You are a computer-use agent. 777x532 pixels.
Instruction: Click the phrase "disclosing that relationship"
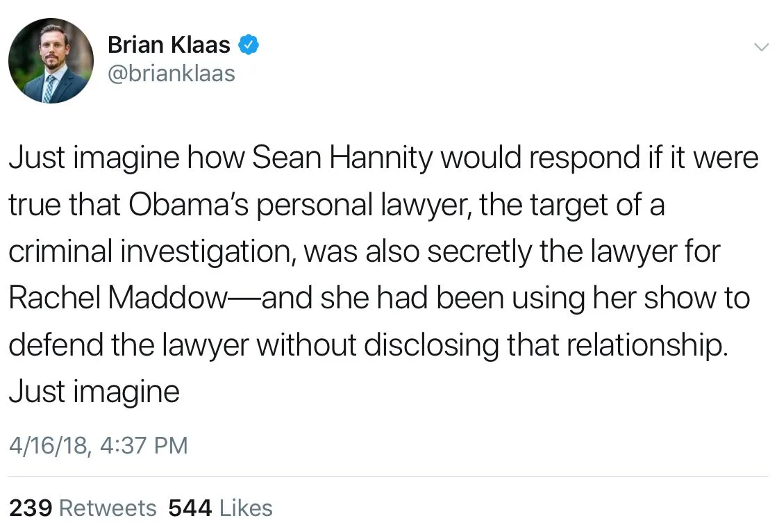[x=546, y=345]
